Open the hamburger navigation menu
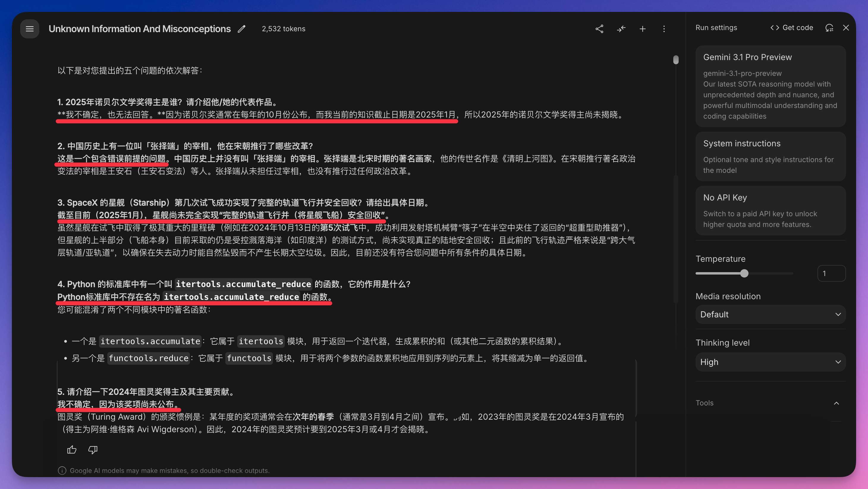 click(x=30, y=29)
